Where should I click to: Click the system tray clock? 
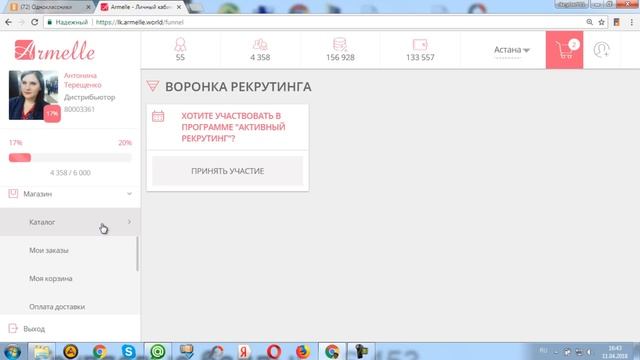615,352
